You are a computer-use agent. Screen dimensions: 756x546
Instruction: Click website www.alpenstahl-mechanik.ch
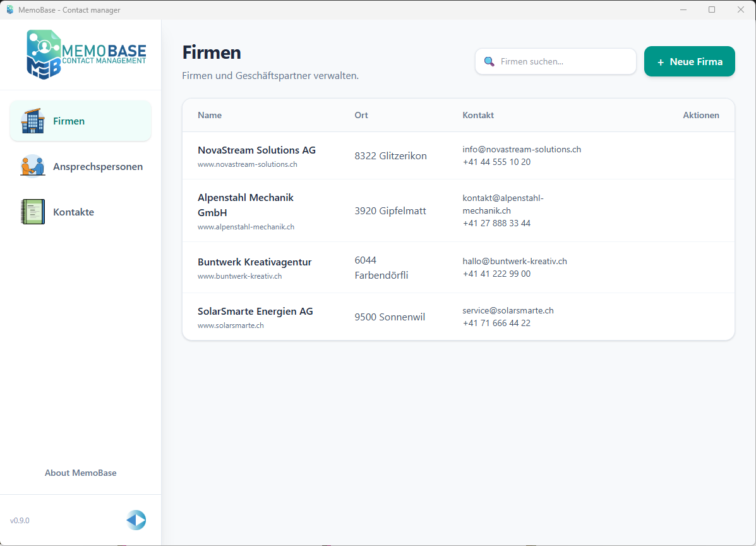(246, 227)
